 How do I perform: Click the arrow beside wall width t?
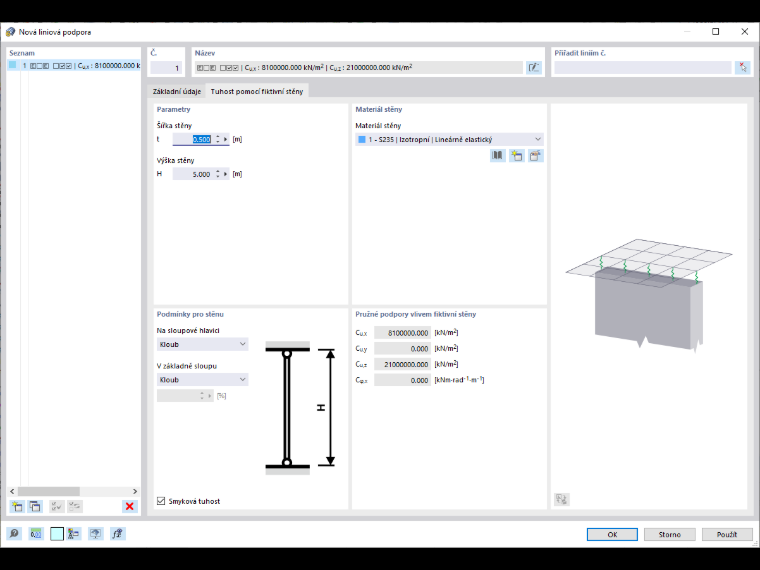pos(225,139)
